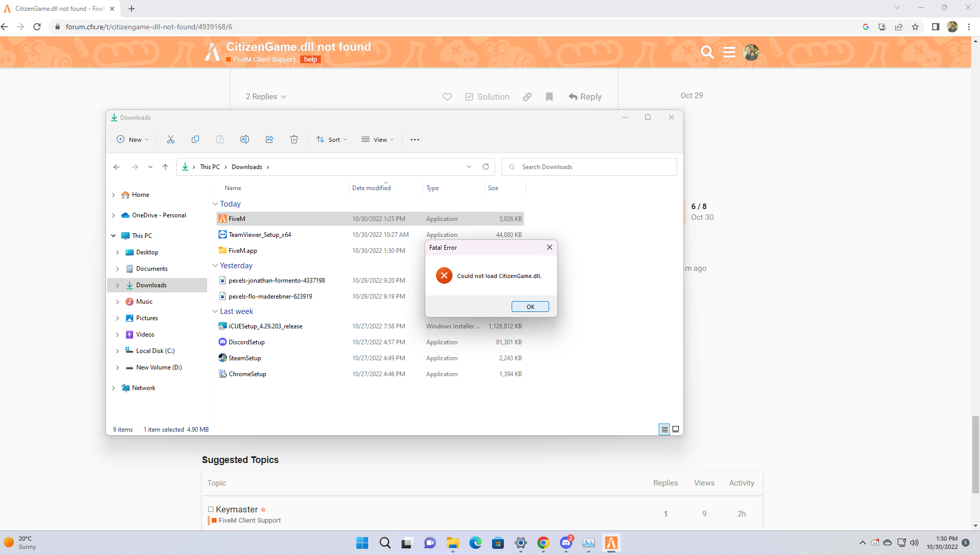Viewport: 980px width, 555px height.
Task: Open the See more (three dots) toolbar menu
Action: 415,140
